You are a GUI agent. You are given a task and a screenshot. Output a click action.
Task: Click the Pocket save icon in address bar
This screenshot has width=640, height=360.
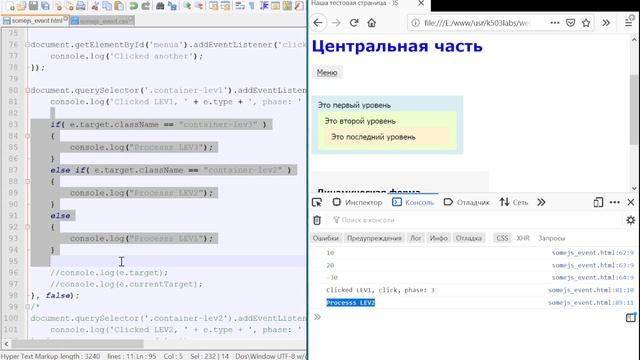coord(570,23)
